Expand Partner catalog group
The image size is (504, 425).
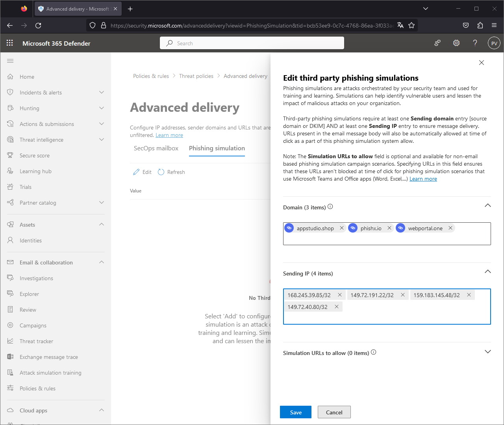[x=102, y=202]
